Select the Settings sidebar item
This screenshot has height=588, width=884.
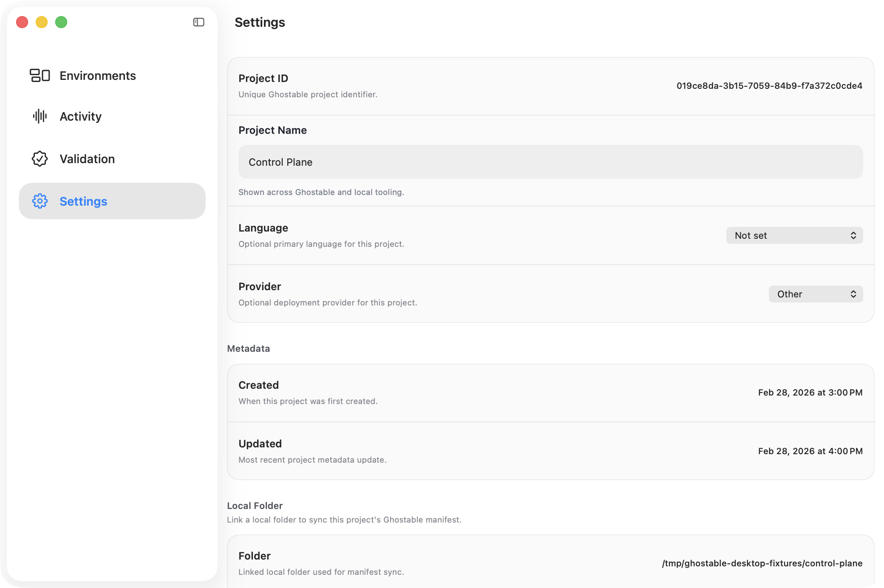[x=83, y=201]
